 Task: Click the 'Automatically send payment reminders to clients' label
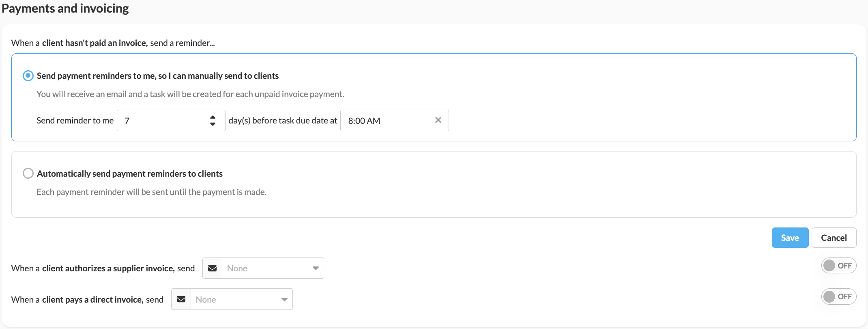[x=130, y=174]
